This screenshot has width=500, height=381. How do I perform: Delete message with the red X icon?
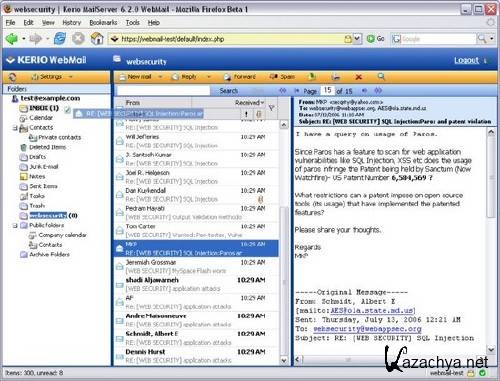tap(359, 77)
